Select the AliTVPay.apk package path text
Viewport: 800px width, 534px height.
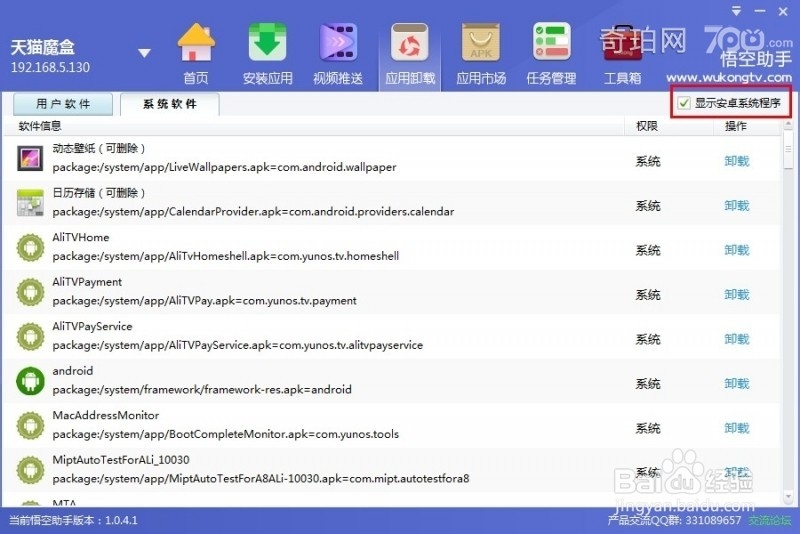[205, 300]
